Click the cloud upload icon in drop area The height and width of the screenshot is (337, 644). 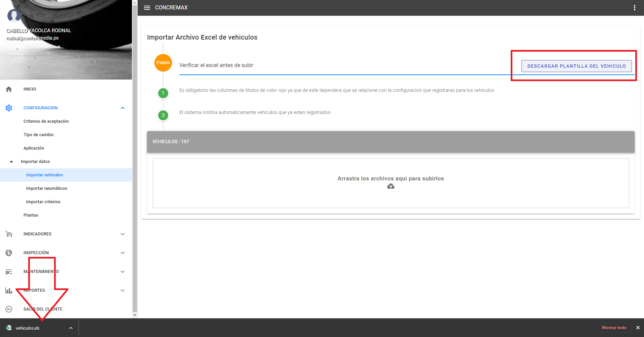coord(390,186)
